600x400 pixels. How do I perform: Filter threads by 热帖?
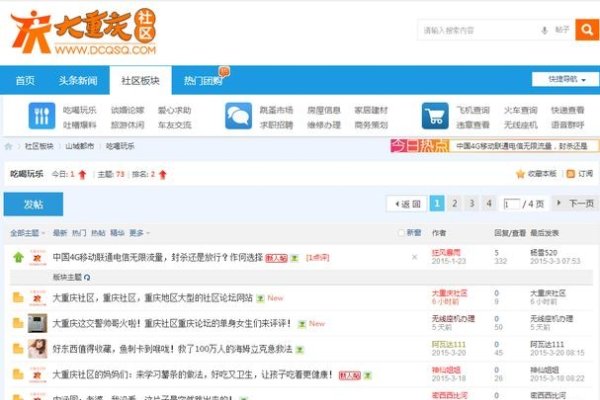[x=98, y=233]
